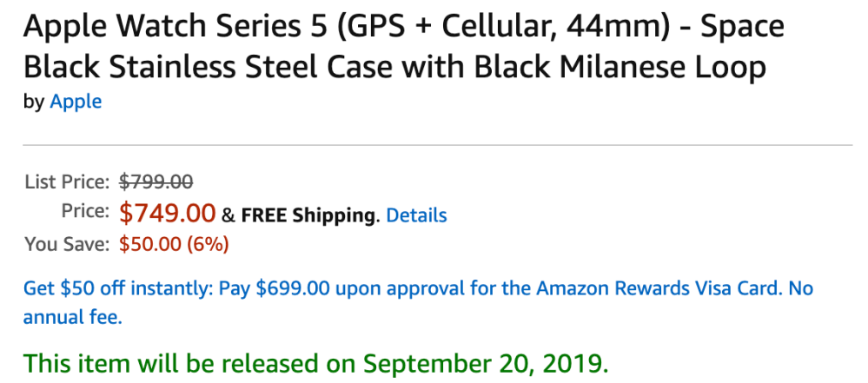The height and width of the screenshot is (383, 868).
Task: Click 'Amazon Rewards Visa Card' in the offer
Action: click(x=658, y=288)
